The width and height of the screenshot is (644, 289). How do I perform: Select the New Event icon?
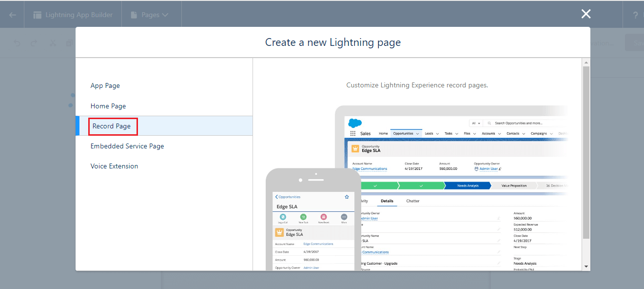[x=324, y=217]
